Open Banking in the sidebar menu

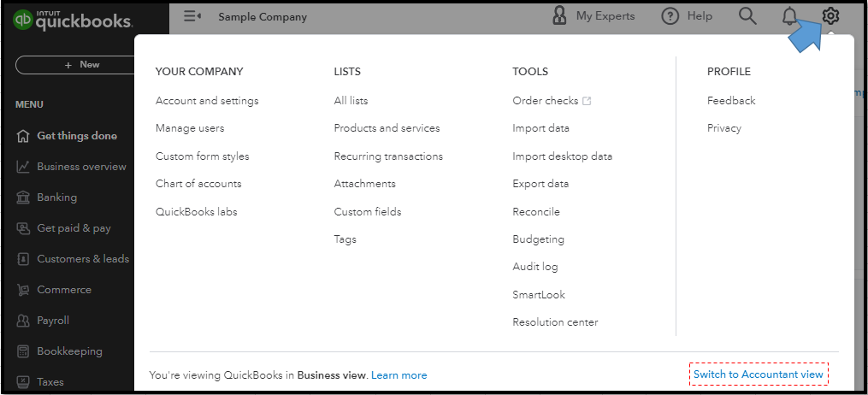(56, 197)
